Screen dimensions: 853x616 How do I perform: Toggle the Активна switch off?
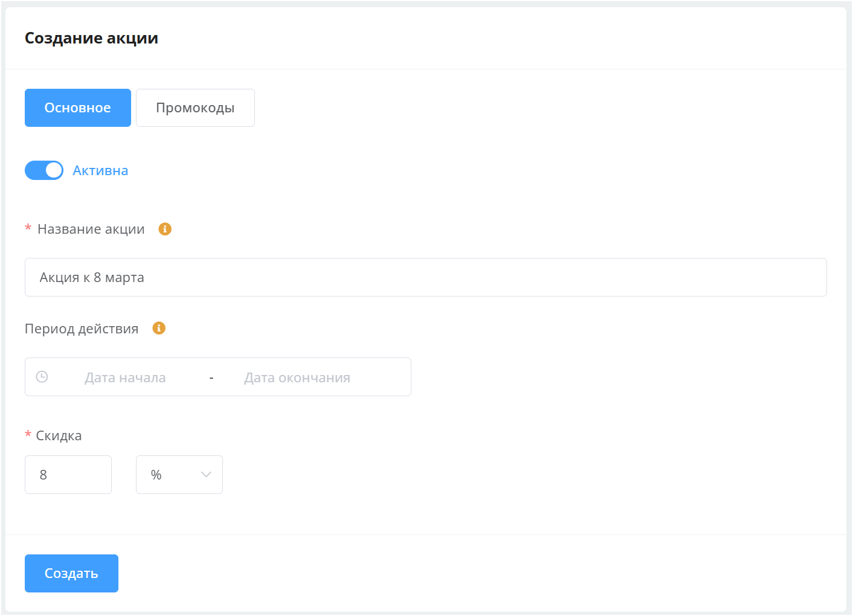pos(44,170)
